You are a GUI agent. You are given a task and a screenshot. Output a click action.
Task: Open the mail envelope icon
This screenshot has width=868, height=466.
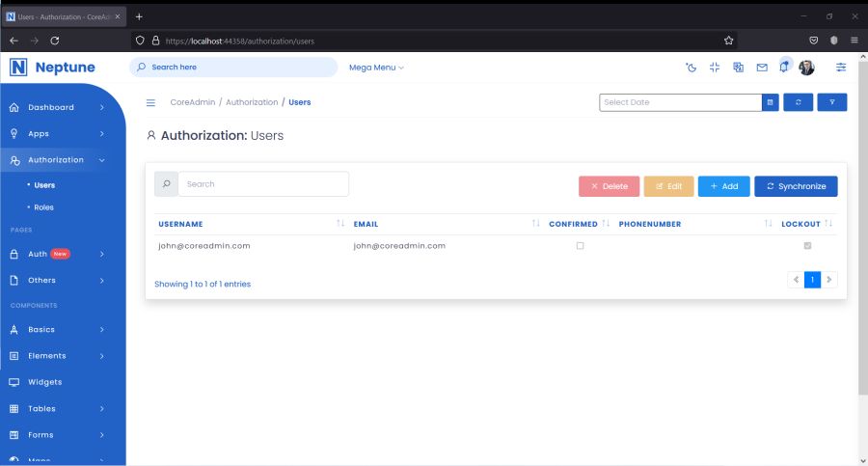[x=762, y=68]
